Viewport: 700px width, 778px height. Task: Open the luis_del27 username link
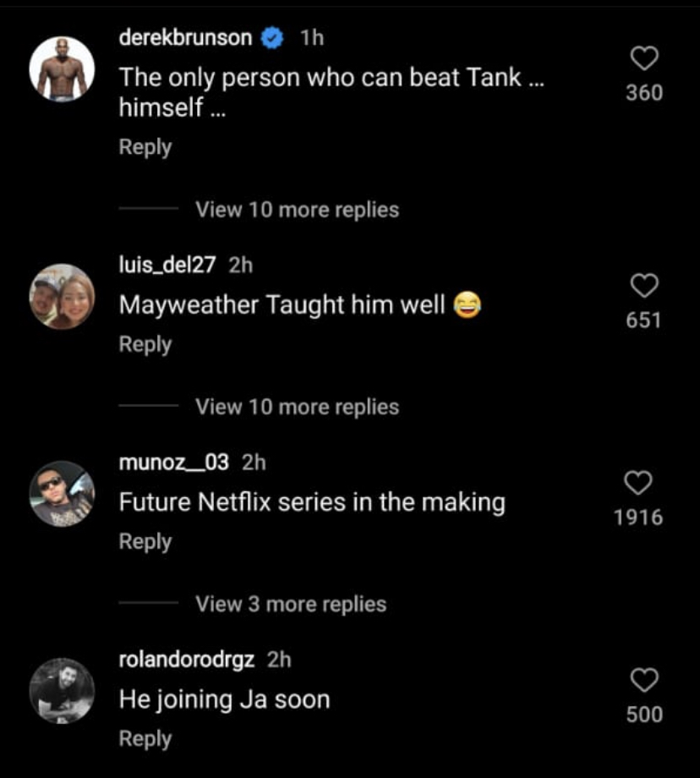(x=167, y=265)
